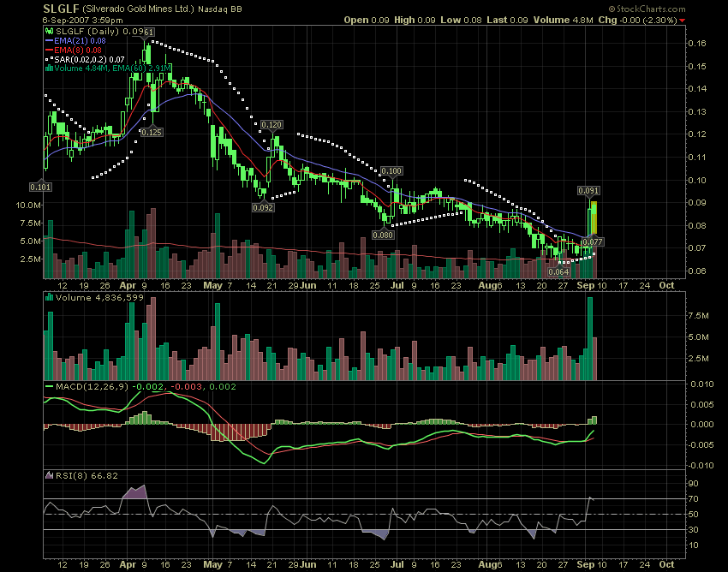Click the 0.080 low price annotation
The width and height of the screenshot is (728, 572).
[x=384, y=235]
